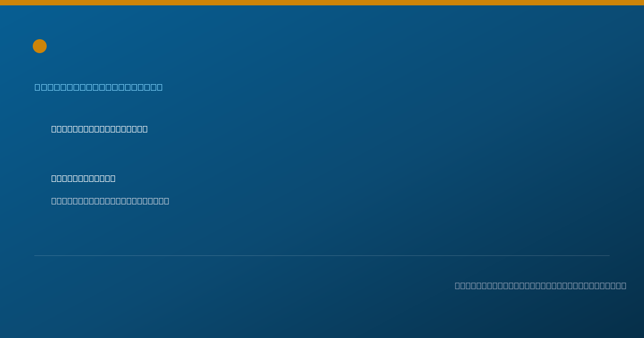Click right end of the horizontal divider
This screenshot has height=338, width=644.
(x=609, y=255)
